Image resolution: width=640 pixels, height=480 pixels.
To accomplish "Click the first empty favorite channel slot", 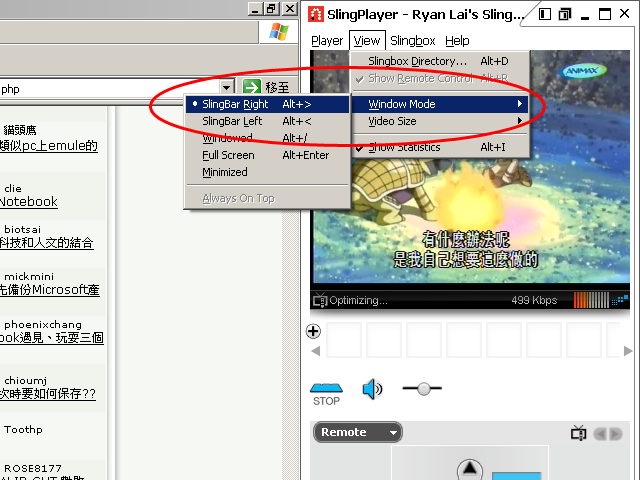I will 344,340.
